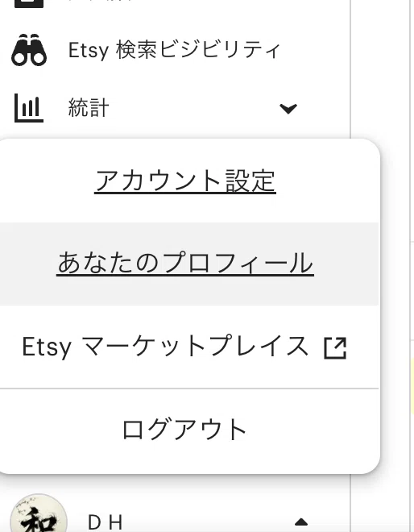Select the 統計 sidebar label
The image size is (414, 532).
(89, 108)
